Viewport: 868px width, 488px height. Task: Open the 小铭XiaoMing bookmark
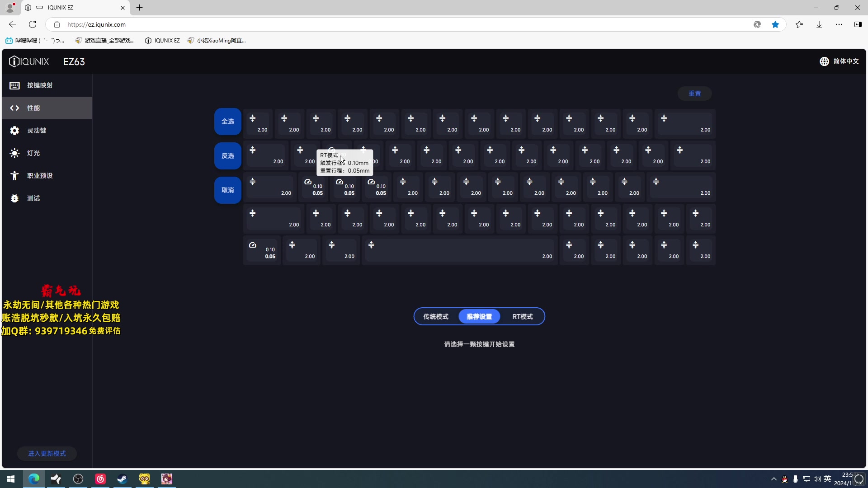click(217, 41)
